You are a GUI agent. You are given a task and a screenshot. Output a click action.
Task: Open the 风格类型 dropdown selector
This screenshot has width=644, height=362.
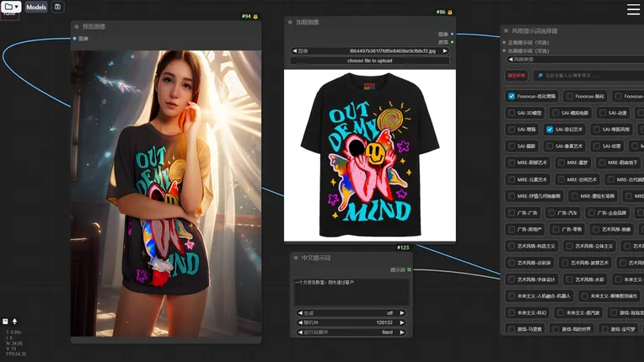(573, 60)
